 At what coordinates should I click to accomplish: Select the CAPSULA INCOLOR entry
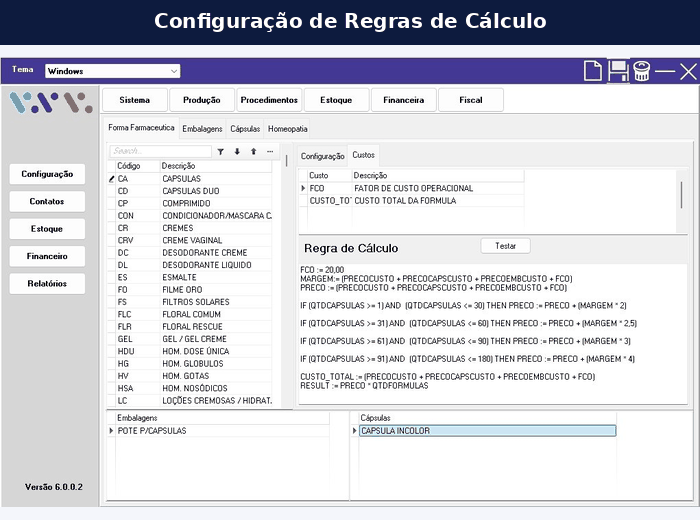point(488,431)
